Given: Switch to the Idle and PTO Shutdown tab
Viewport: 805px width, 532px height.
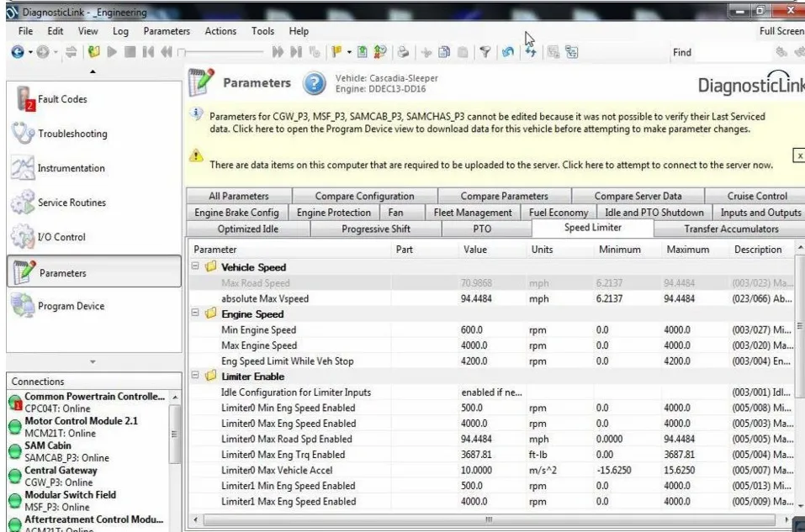Looking at the screenshot, I should tap(654, 213).
